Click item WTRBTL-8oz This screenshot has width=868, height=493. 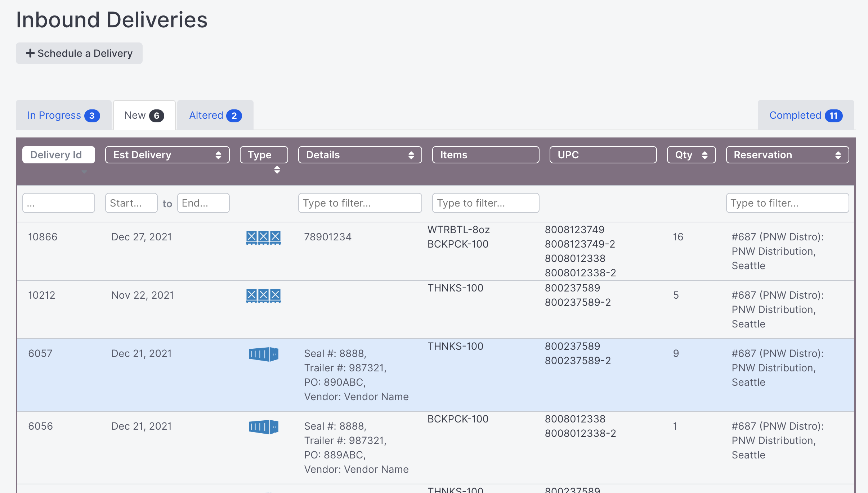(458, 230)
